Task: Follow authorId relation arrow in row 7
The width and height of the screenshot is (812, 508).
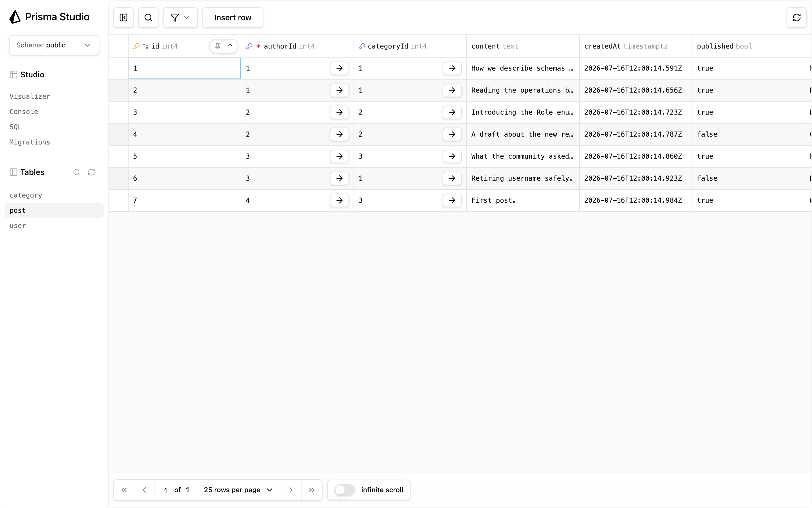Action: (339, 200)
